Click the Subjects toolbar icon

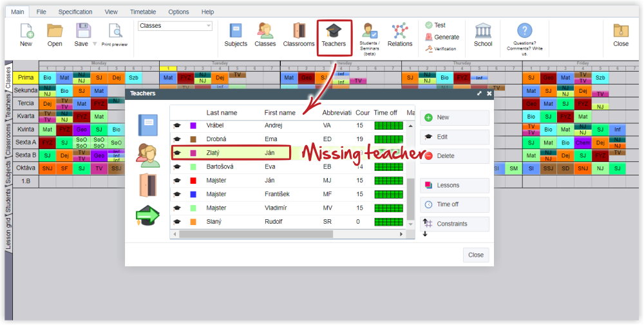[236, 35]
